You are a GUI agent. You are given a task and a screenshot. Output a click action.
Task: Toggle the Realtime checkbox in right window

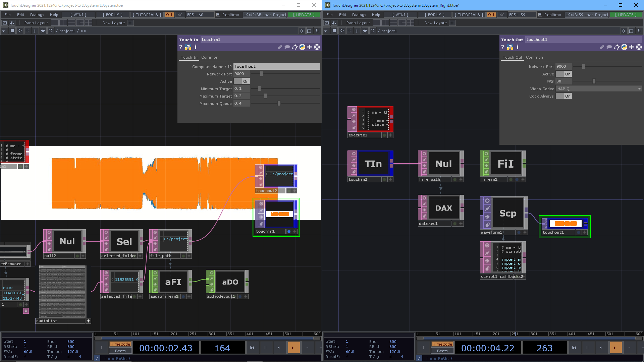coord(540,15)
